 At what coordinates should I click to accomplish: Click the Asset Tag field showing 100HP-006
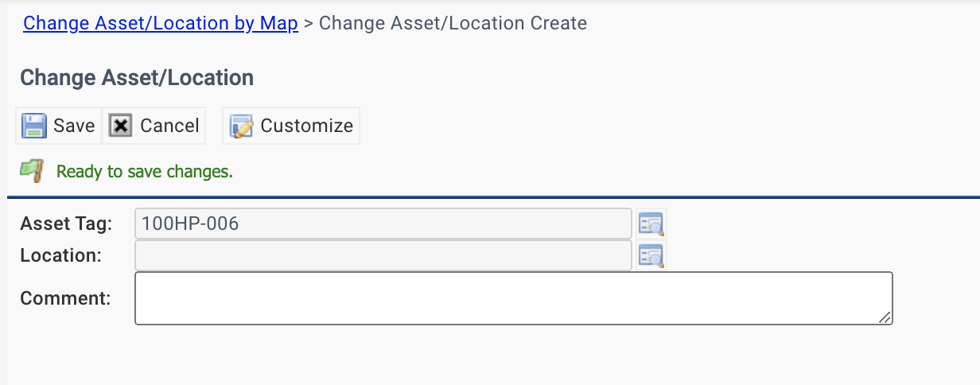tap(383, 224)
